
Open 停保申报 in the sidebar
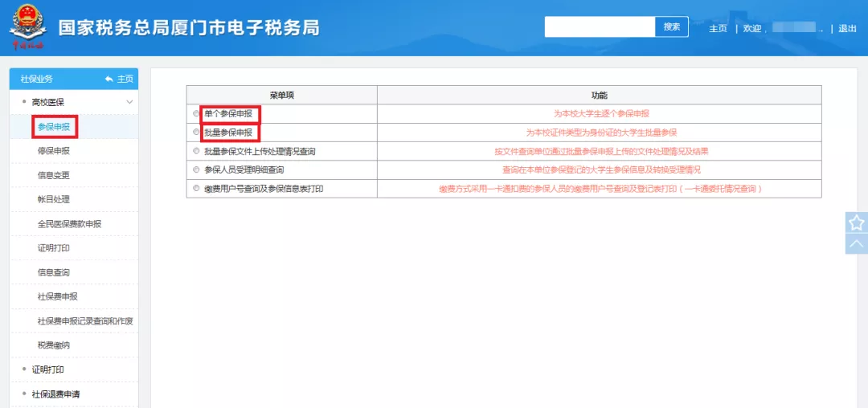[x=54, y=151]
